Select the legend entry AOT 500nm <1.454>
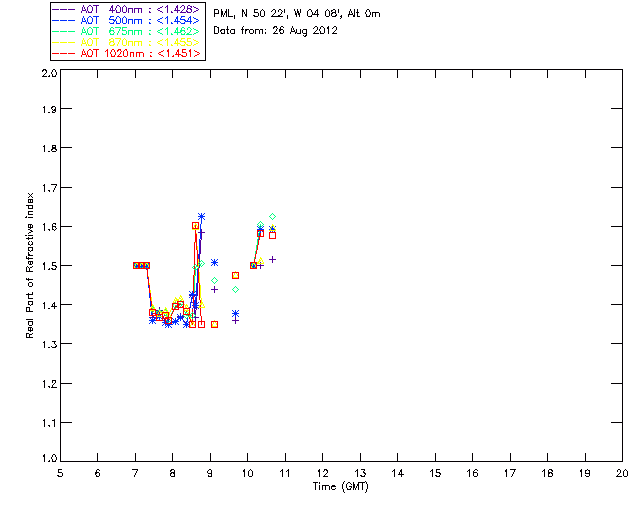 126,20
